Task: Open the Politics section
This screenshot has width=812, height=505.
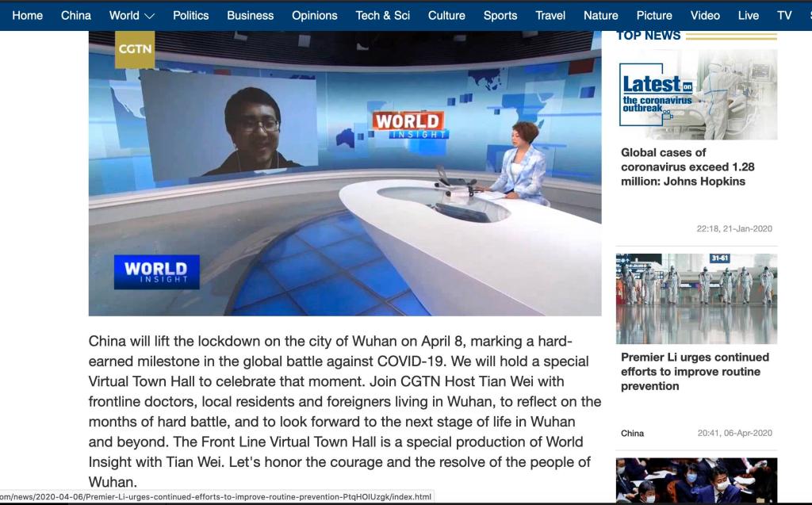Action: click(190, 15)
